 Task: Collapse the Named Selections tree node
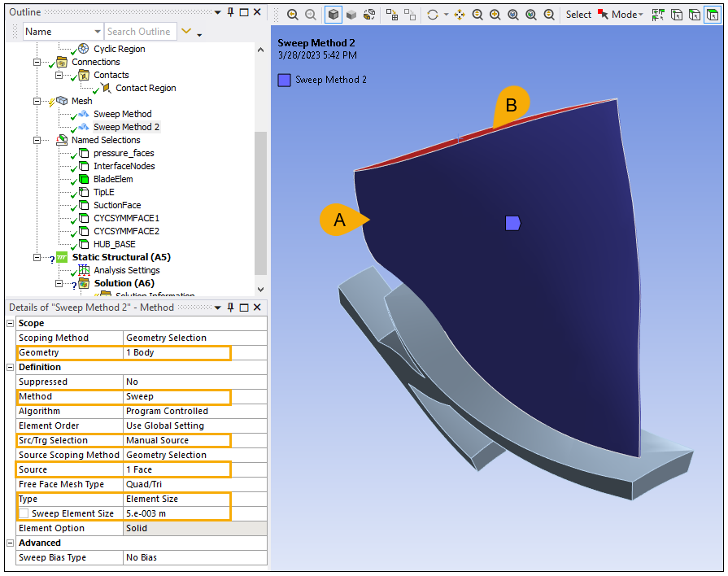coord(37,140)
